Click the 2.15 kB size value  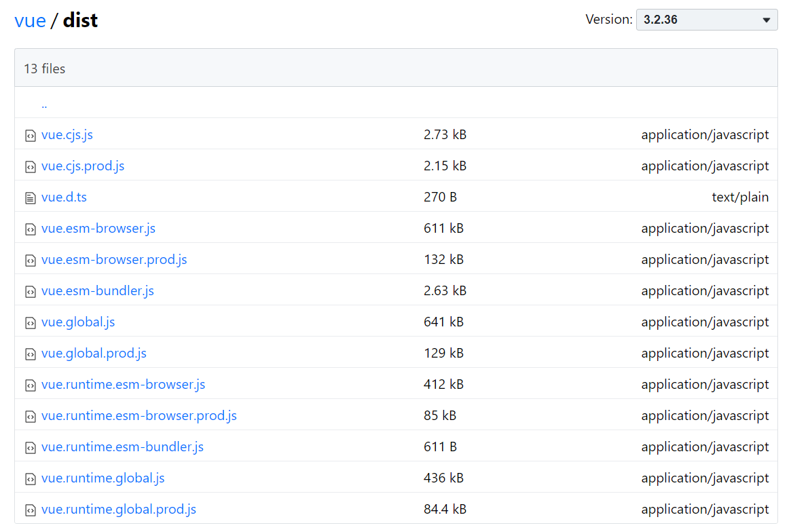tap(445, 166)
